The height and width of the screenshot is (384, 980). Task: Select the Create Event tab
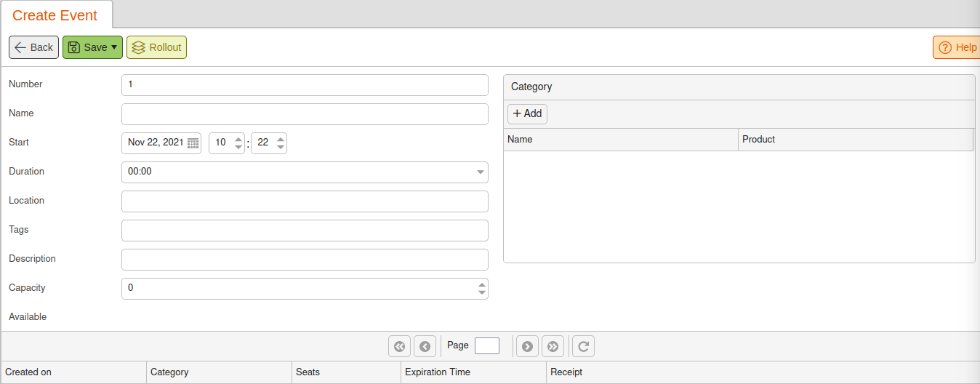(55, 15)
